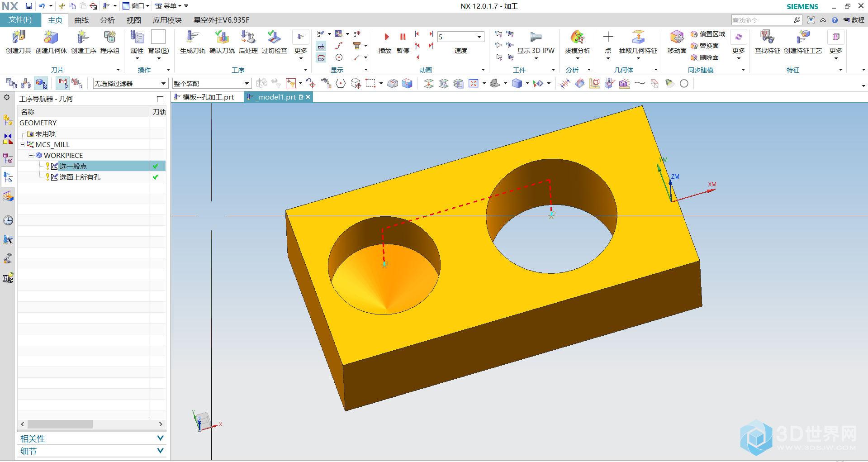Open the 星空外挂V6.935F tab
868x462 pixels.
tap(221, 20)
